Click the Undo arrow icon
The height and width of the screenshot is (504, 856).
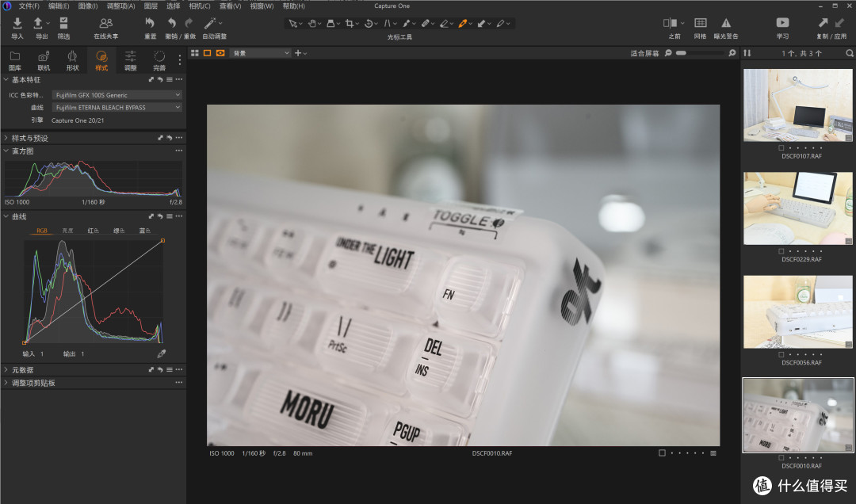coord(172,23)
